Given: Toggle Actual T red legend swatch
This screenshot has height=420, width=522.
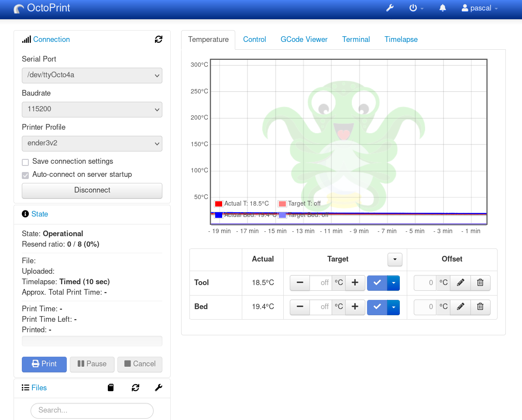Looking at the screenshot, I should tap(219, 204).
